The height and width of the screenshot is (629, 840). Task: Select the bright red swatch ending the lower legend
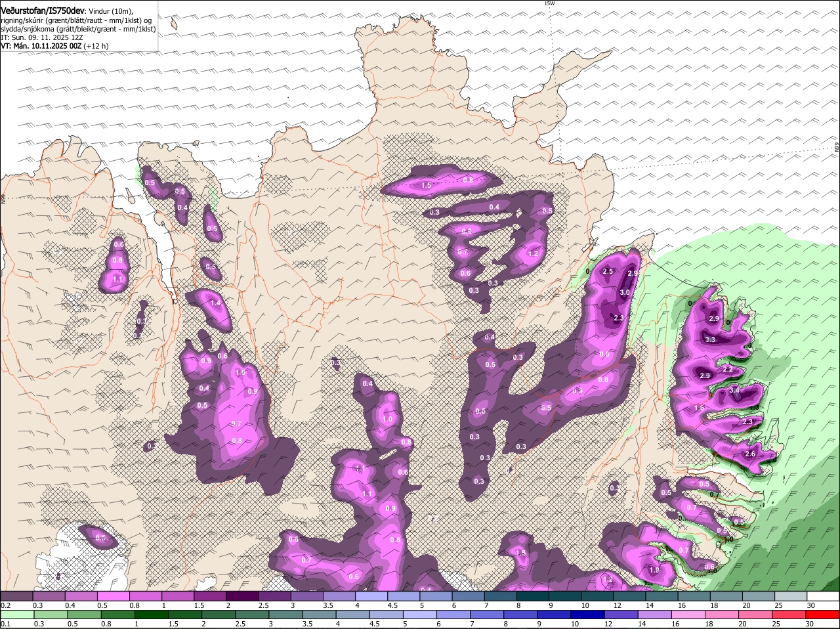tap(823, 615)
